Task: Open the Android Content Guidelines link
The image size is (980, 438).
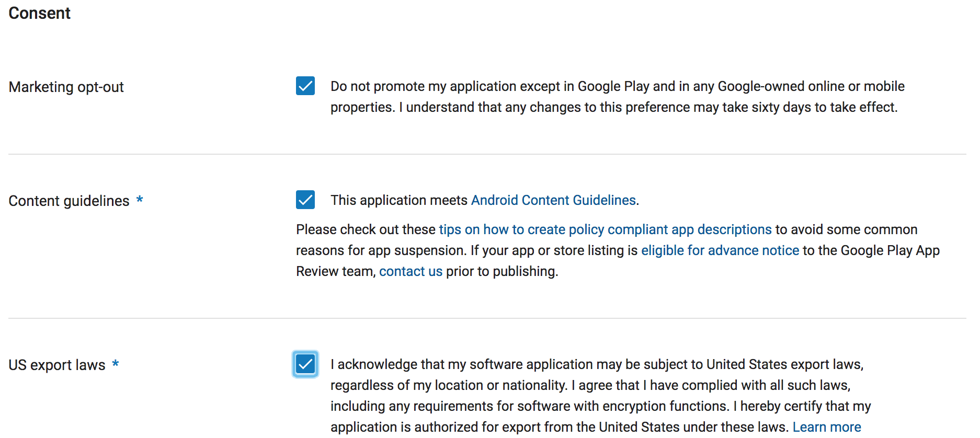Action: (x=553, y=200)
